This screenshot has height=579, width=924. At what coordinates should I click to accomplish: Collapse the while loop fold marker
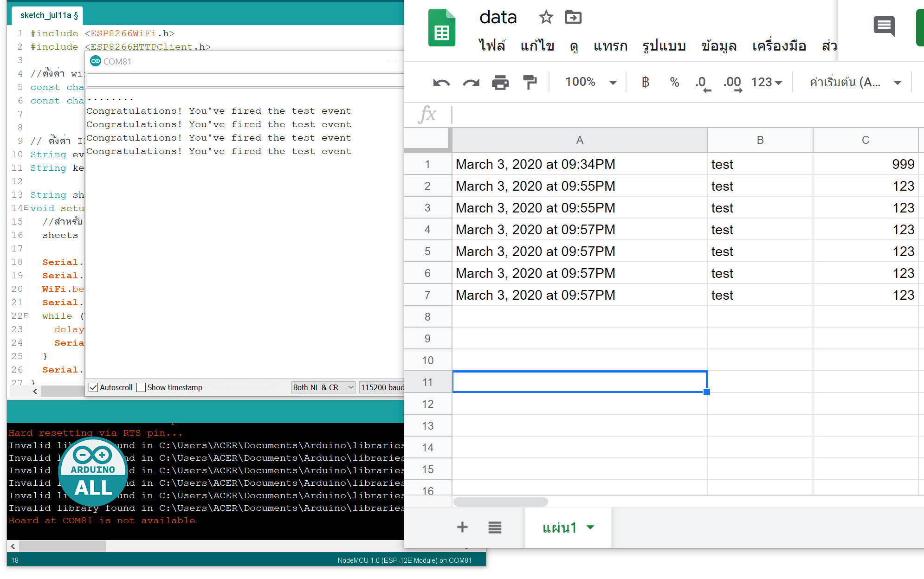pos(26,315)
